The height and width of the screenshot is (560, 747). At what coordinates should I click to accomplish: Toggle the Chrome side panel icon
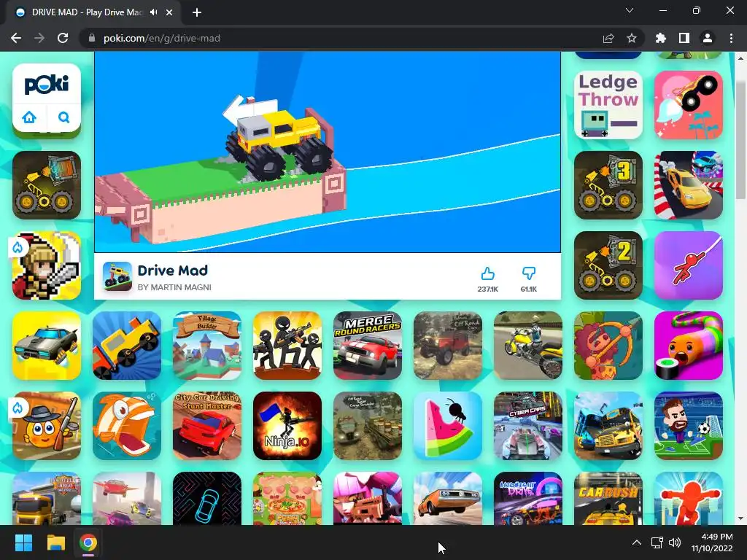pyautogui.click(x=684, y=38)
